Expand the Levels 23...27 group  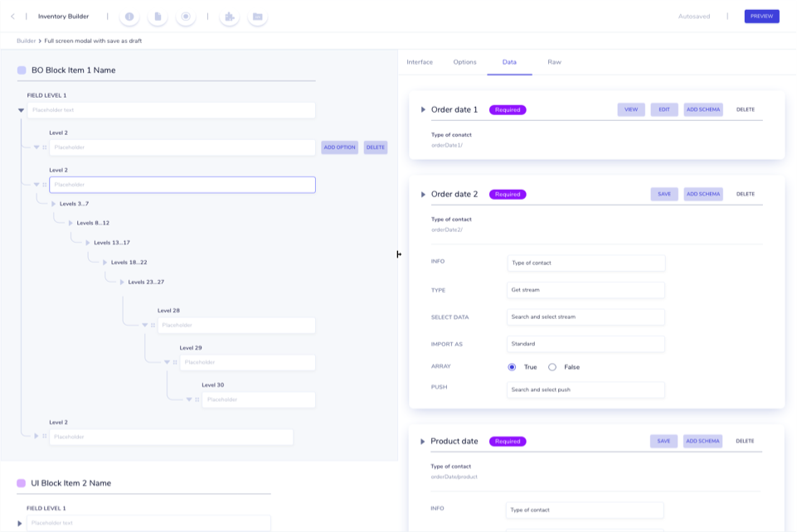click(x=122, y=283)
